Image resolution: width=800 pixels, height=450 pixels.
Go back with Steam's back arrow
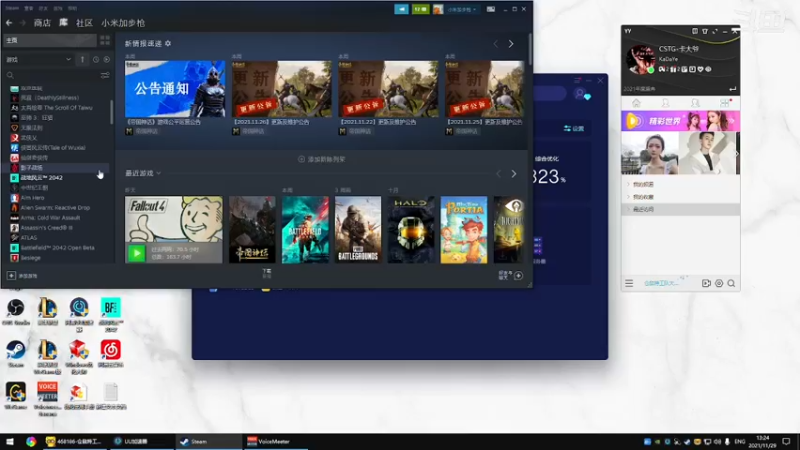[x=9, y=23]
